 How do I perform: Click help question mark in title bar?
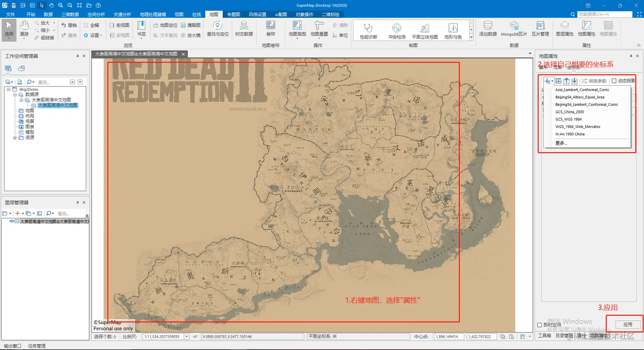pos(98,5)
